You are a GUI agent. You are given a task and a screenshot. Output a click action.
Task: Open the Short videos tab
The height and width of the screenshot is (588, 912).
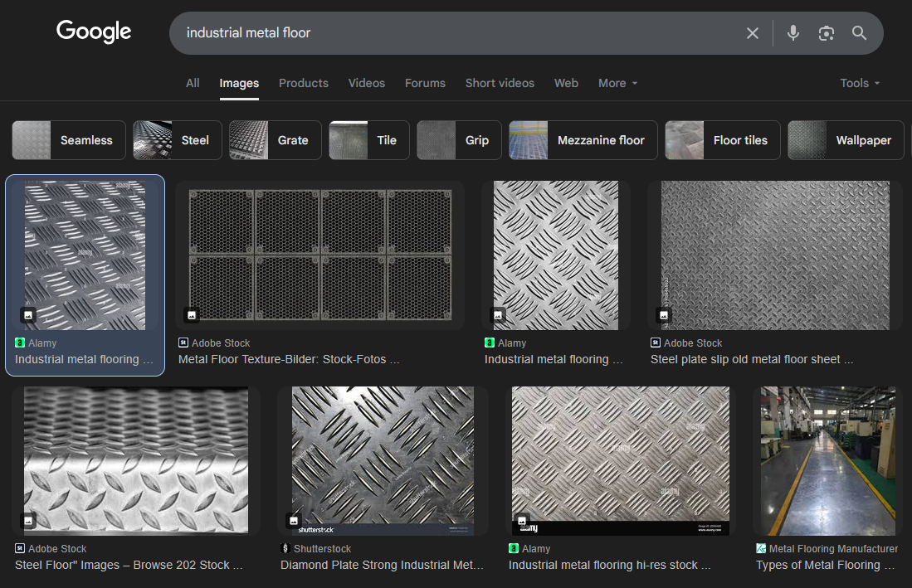pyautogui.click(x=500, y=83)
